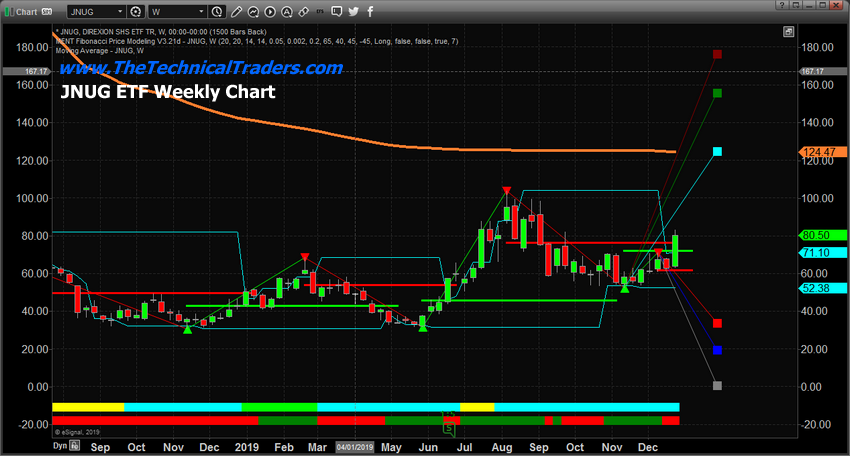Select the pencil drawing tool
This screenshot has width=850, height=456.
click(x=236, y=11)
